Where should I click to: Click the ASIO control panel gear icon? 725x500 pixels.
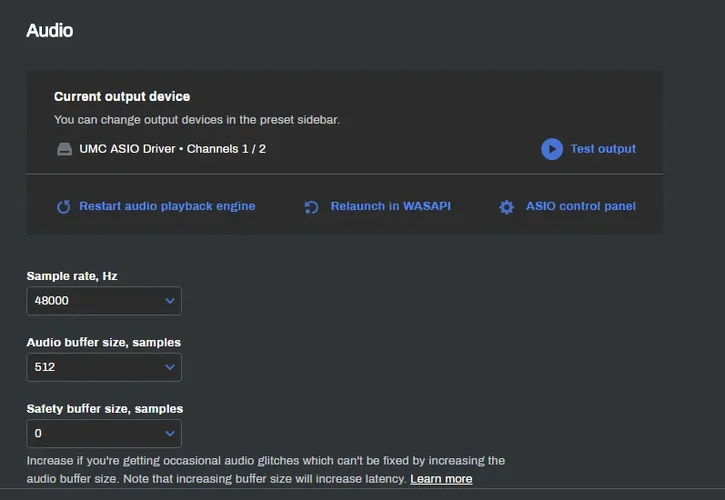click(506, 207)
